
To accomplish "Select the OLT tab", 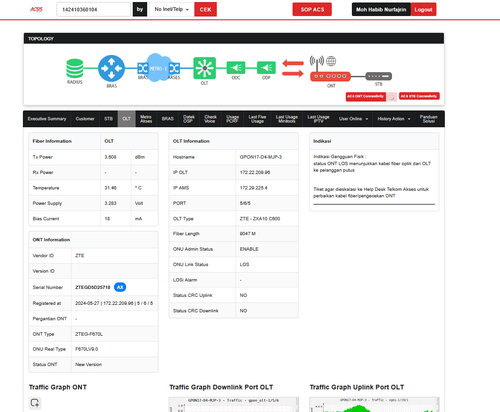I will pos(126,119).
